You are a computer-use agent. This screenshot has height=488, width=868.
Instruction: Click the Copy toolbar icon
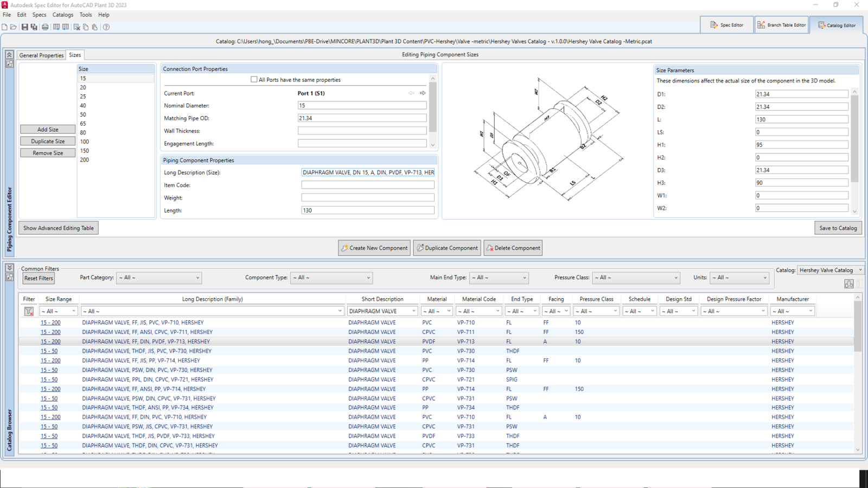(86, 27)
